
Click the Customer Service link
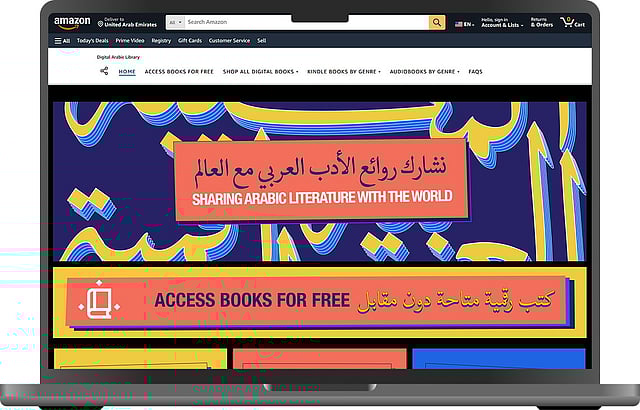(x=229, y=41)
